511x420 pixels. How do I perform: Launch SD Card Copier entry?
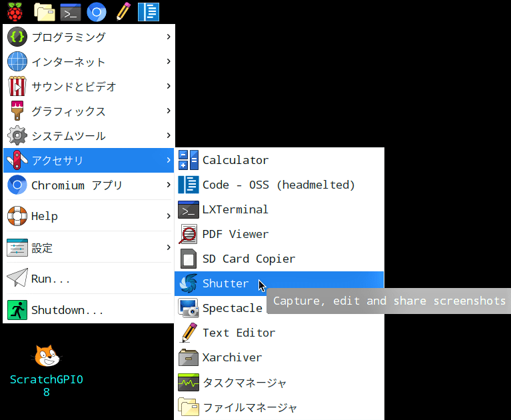pyautogui.click(x=279, y=259)
